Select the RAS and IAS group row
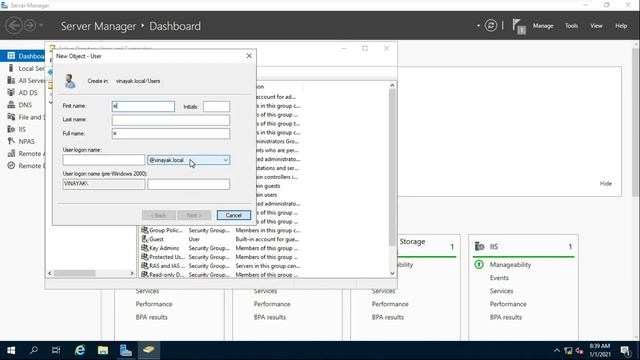Viewport: 640px width, 360px height. [220, 266]
